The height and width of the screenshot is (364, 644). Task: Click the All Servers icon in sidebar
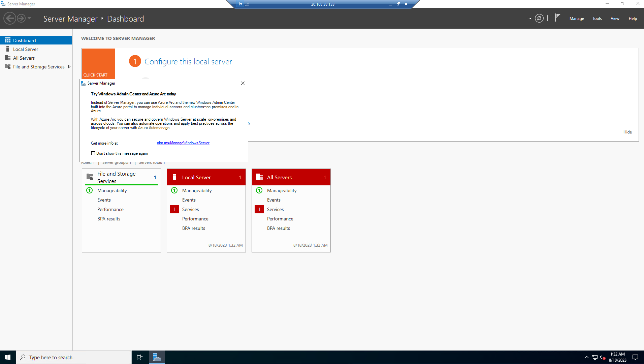(x=8, y=58)
